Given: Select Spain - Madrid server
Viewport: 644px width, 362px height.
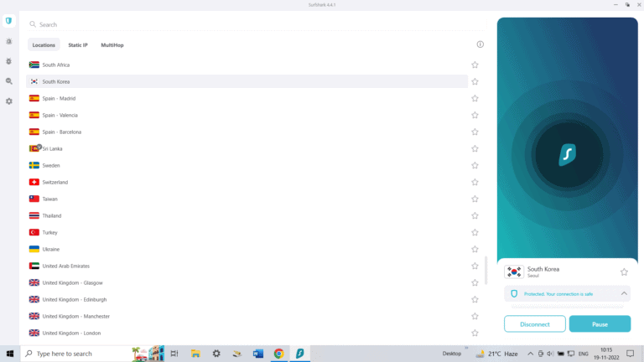Looking at the screenshot, I should coord(247,99).
